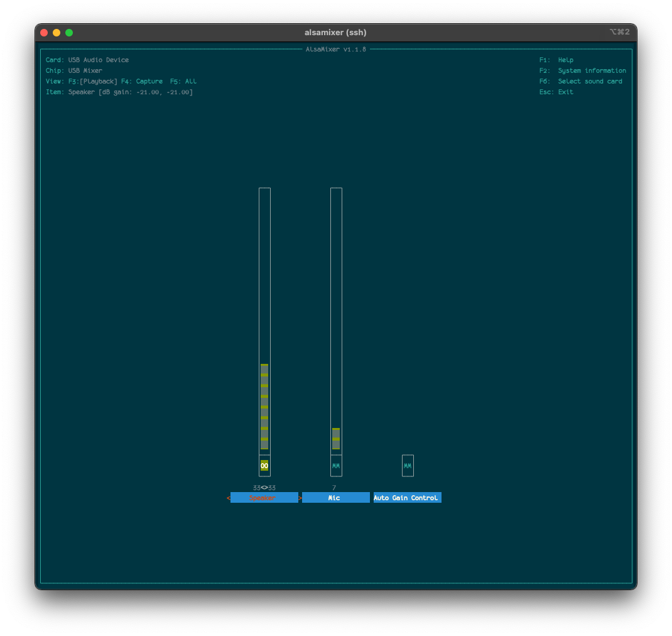
Task: Toggle the Speaker mute box showing OO
Action: coord(264,466)
